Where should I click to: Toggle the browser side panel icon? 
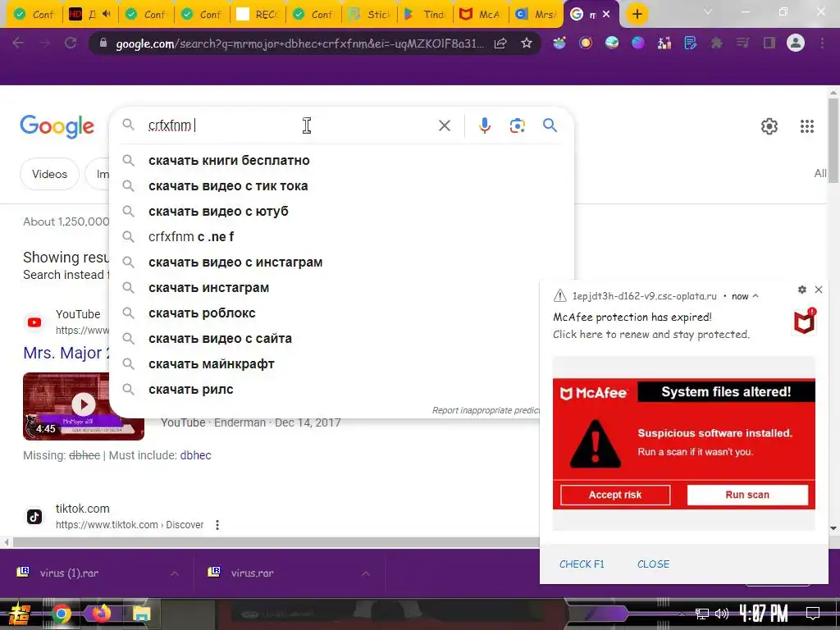coord(769,43)
